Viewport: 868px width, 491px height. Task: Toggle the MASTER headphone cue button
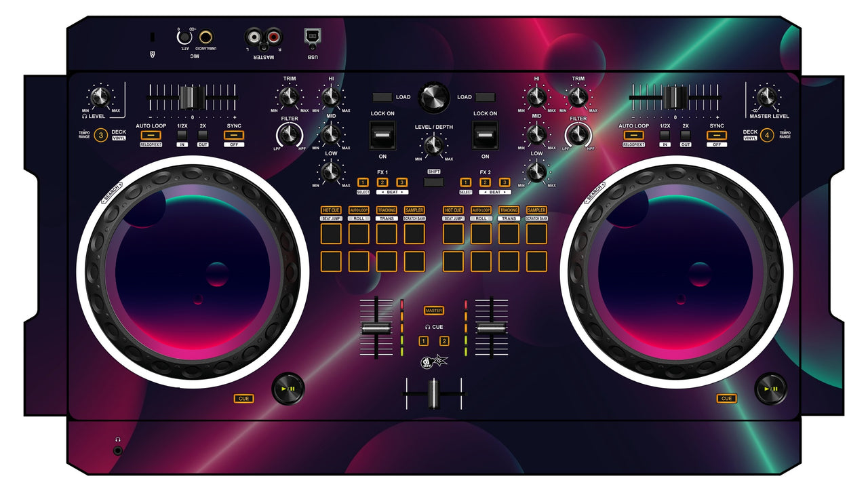coord(434,311)
